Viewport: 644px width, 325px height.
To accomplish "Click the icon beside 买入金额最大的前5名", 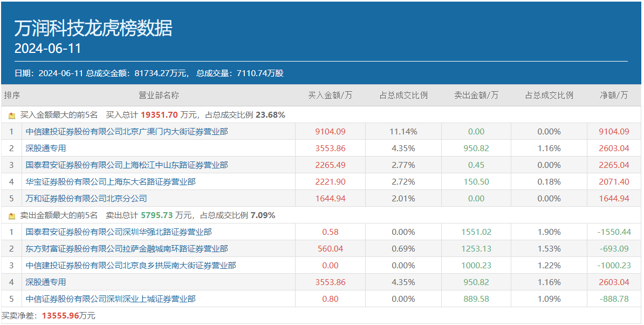I will (x=12, y=116).
